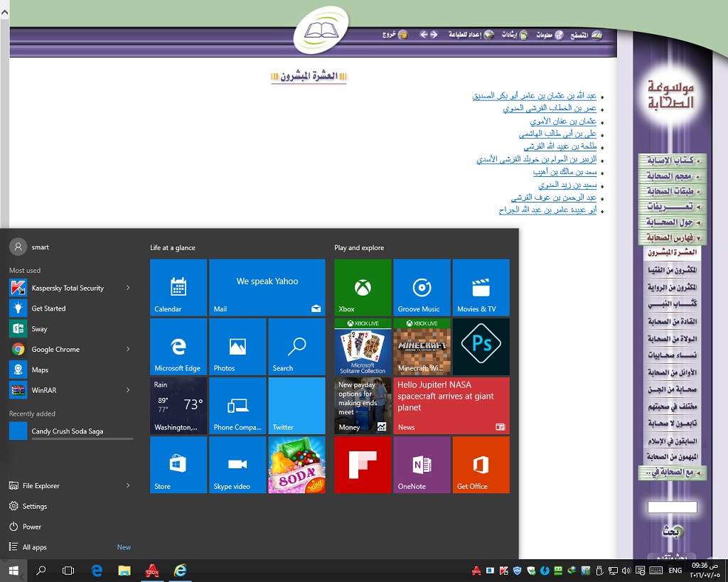The width and height of the screenshot is (728, 582).
Task: Open the Store tile
Action: [x=178, y=465]
